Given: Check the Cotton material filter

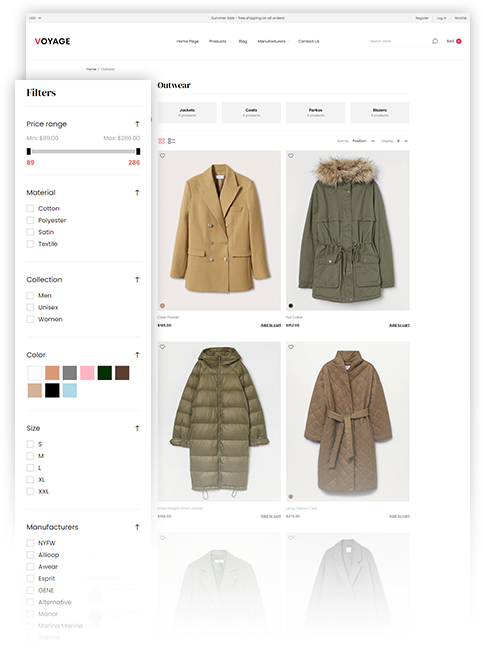Looking at the screenshot, I should (30, 208).
